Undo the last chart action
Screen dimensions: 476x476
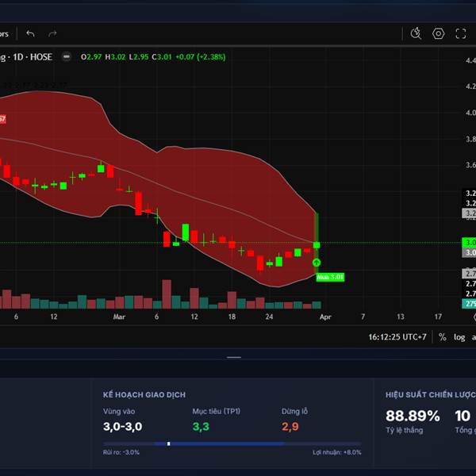coord(30,33)
